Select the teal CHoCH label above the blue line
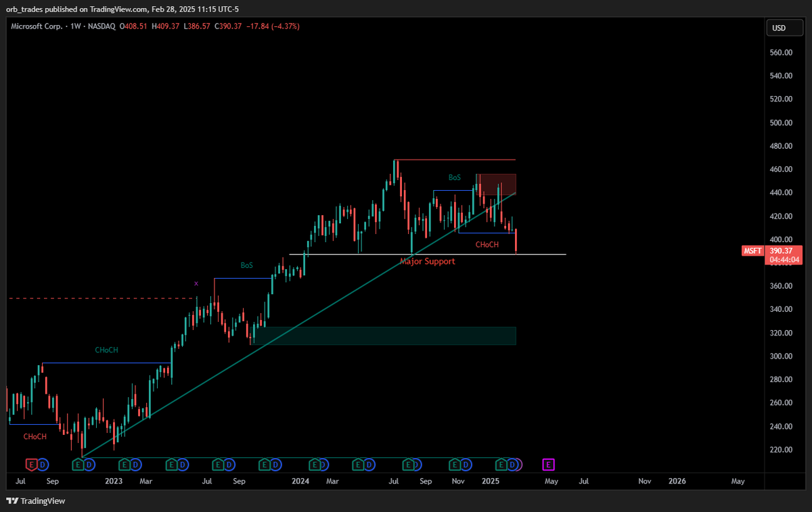 coord(106,350)
